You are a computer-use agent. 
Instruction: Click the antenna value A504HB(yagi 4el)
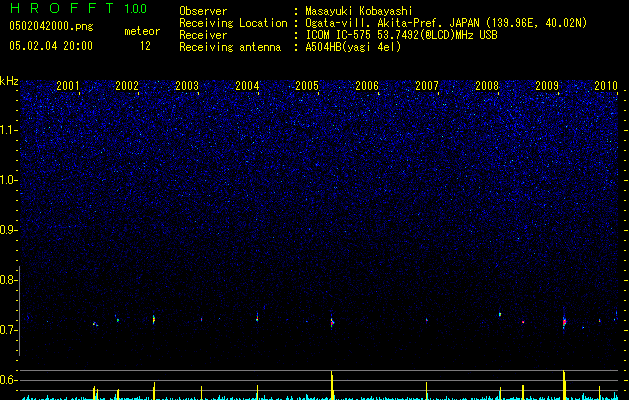pyautogui.click(x=353, y=47)
